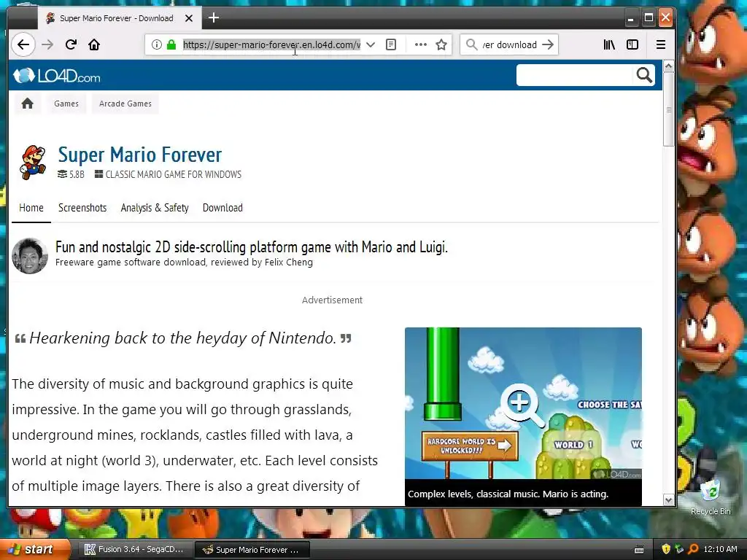Click the 'Classic Mario Game for Windows' text
Image resolution: width=747 pixels, height=560 pixels.
pyautogui.click(x=174, y=175)
